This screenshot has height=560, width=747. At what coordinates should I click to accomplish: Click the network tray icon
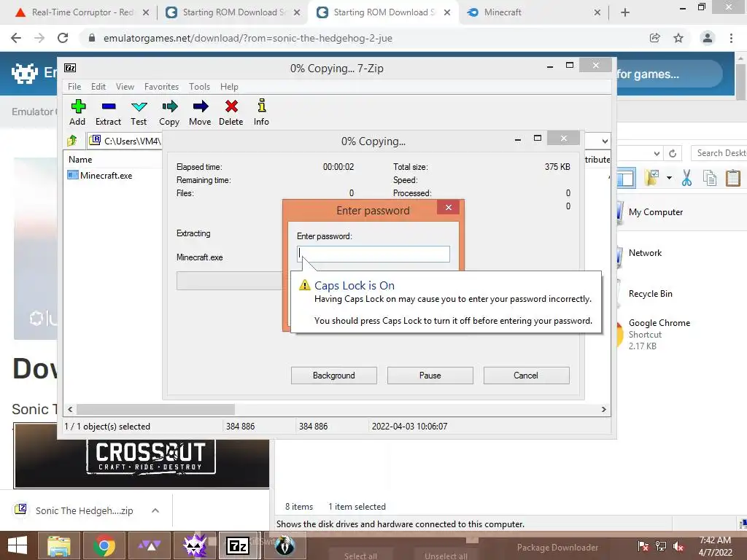tap(660, 545)
